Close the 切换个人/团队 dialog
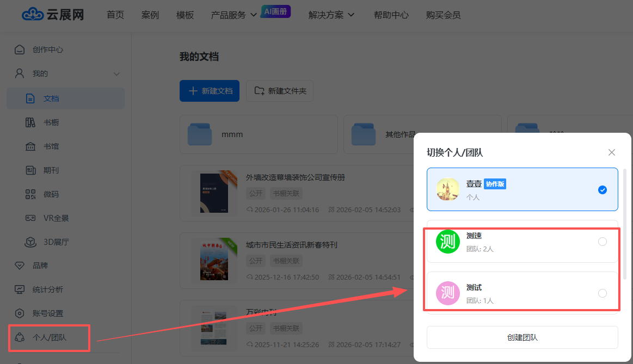This screenshot has height=364, width=633. pos(612,152)
